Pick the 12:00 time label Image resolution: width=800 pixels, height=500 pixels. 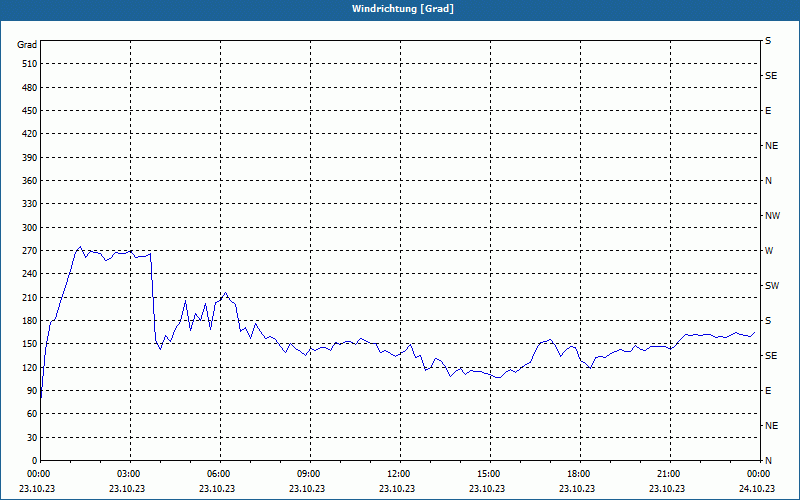click(397, 474)
